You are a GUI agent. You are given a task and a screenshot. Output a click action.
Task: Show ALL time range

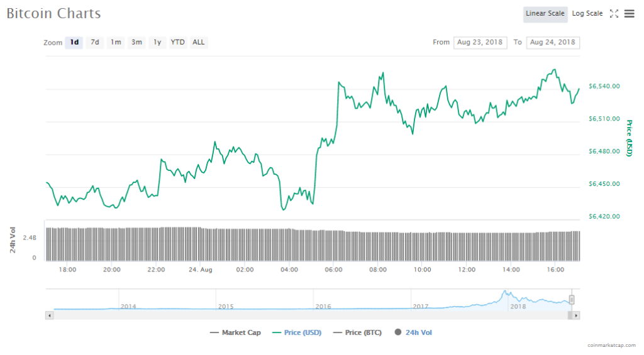tap(198, 43)
